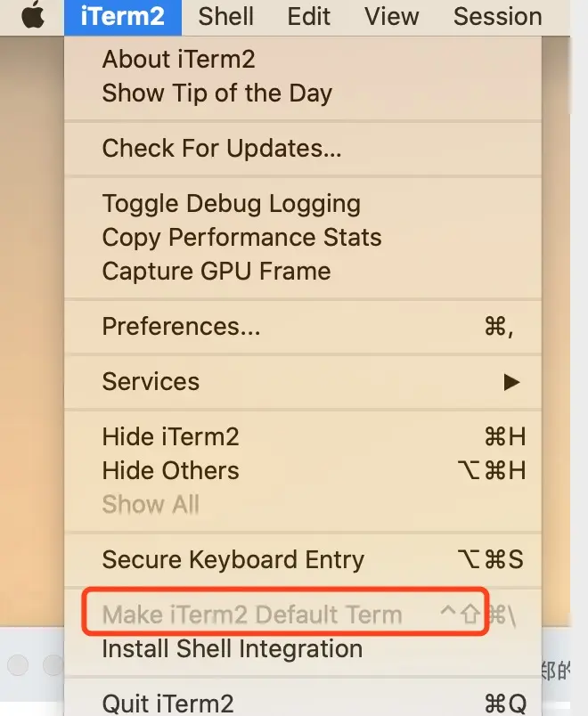
Task: Open the Shell menu
Action: (x=226, y=16)
